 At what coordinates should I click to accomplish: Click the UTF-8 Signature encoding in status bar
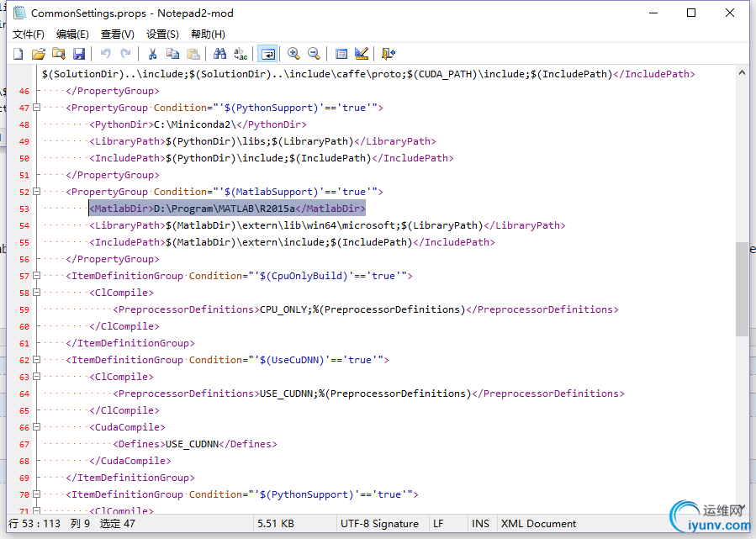379,524
